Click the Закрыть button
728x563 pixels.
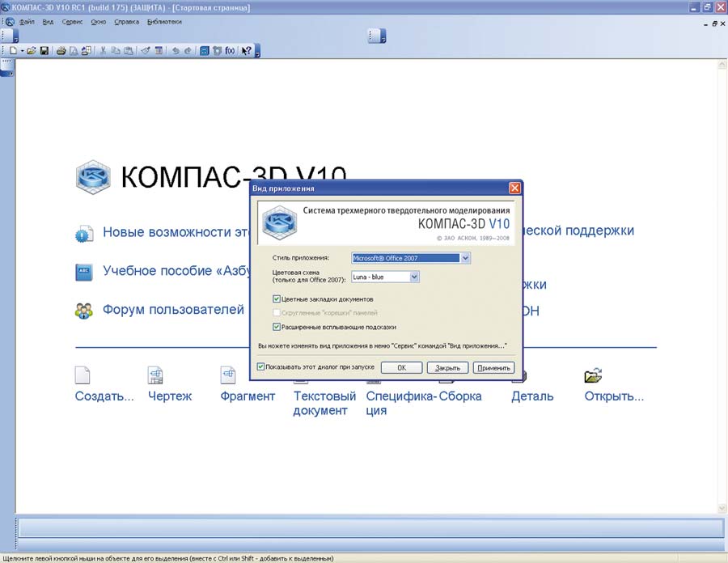pyautogui.click(x=447, y=367)
